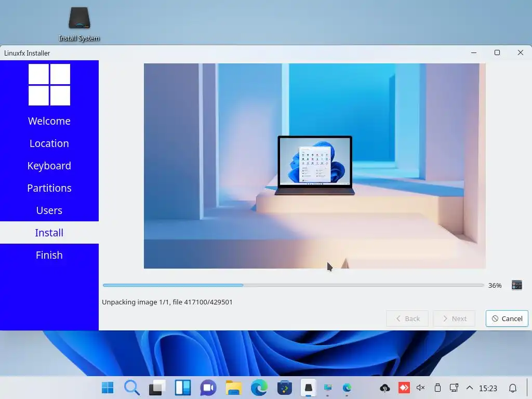Open the task view icon in taskbar
Image resolution: width=532 pixels, height=399 pixels.
point(157,388)
